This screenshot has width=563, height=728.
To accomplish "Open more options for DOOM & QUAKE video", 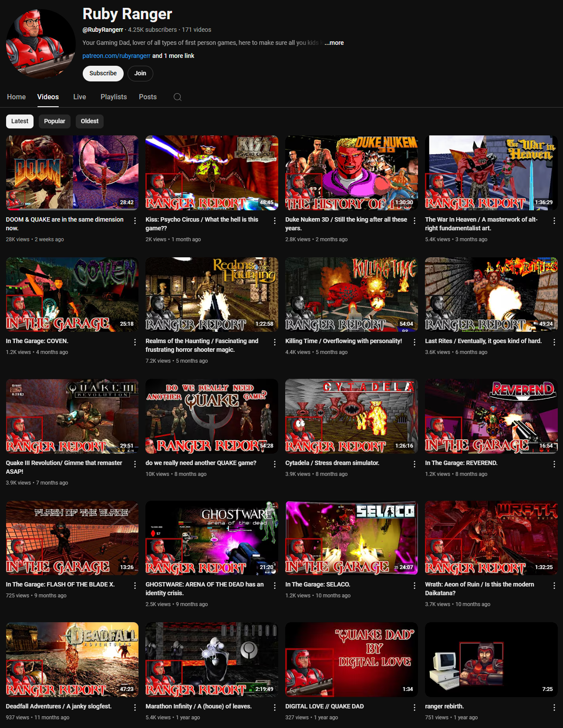I will pyautogui.click(x=135, y=221).
